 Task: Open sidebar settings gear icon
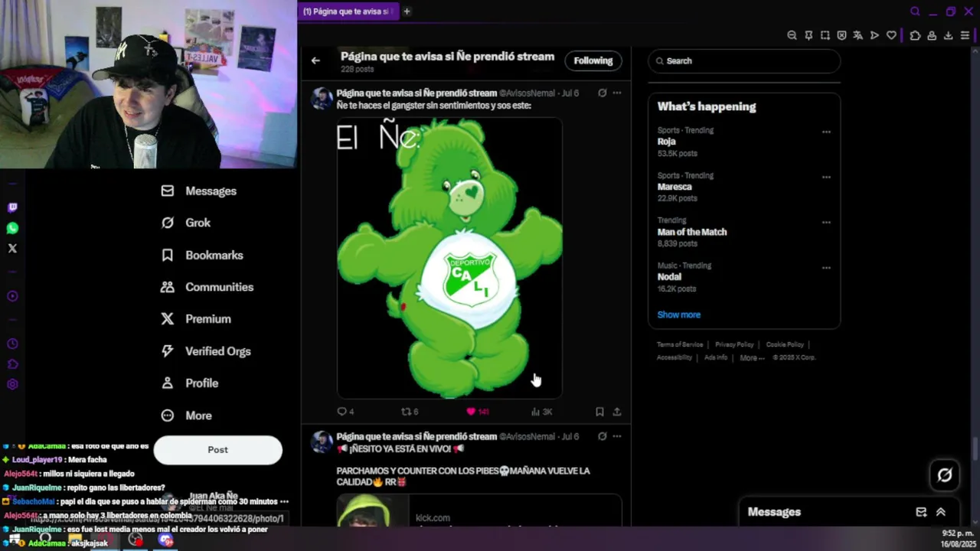(x=12, y=385)
